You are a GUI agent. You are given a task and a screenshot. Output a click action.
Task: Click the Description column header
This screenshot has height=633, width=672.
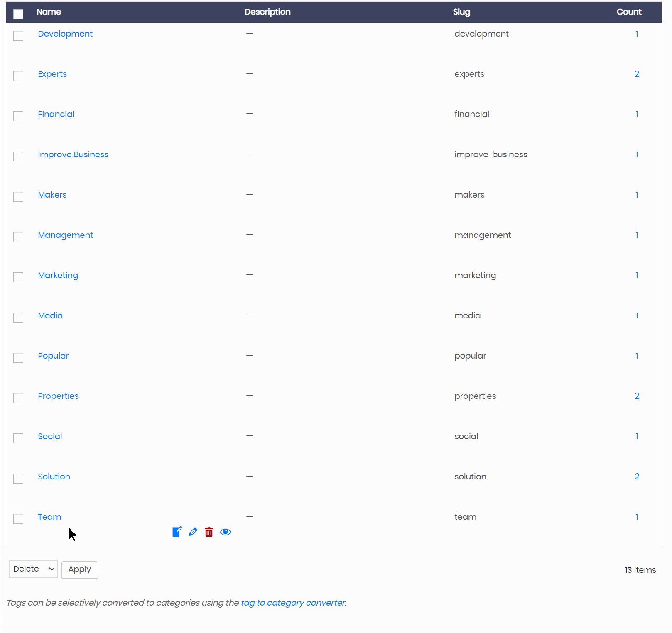[x=267, y=12]
